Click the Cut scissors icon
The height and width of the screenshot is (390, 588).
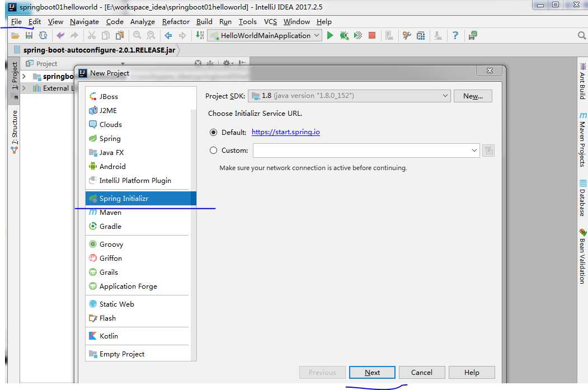click(x=92, y=36)
